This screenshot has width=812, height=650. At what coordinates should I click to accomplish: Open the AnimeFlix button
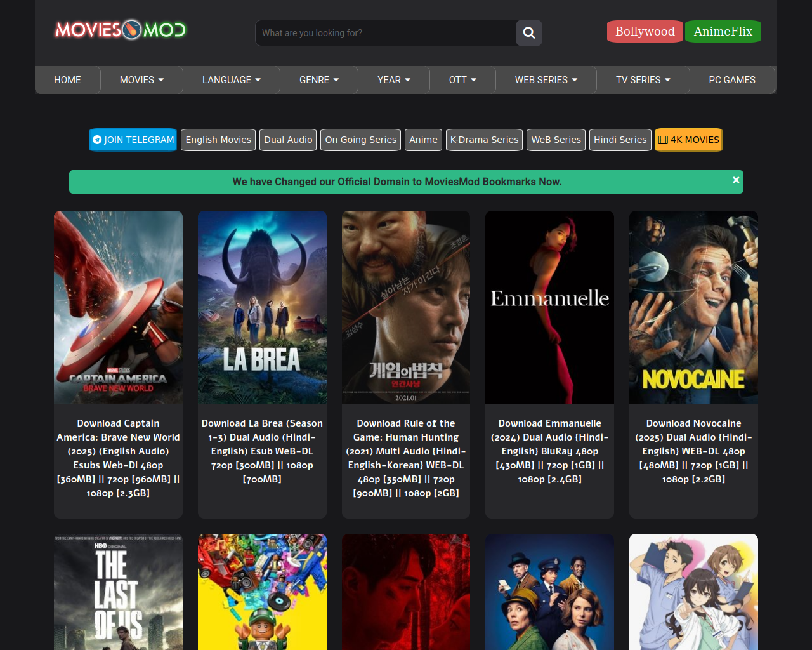pos(723,31)
